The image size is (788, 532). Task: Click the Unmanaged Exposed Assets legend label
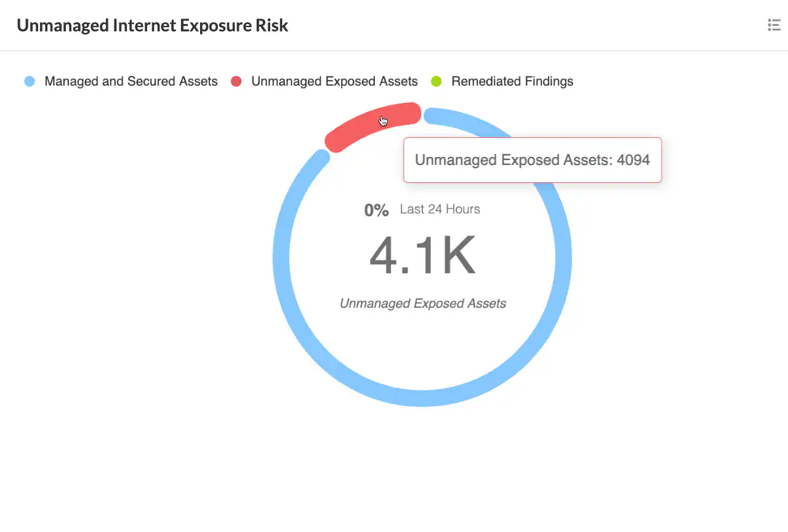tap(334, 81)
